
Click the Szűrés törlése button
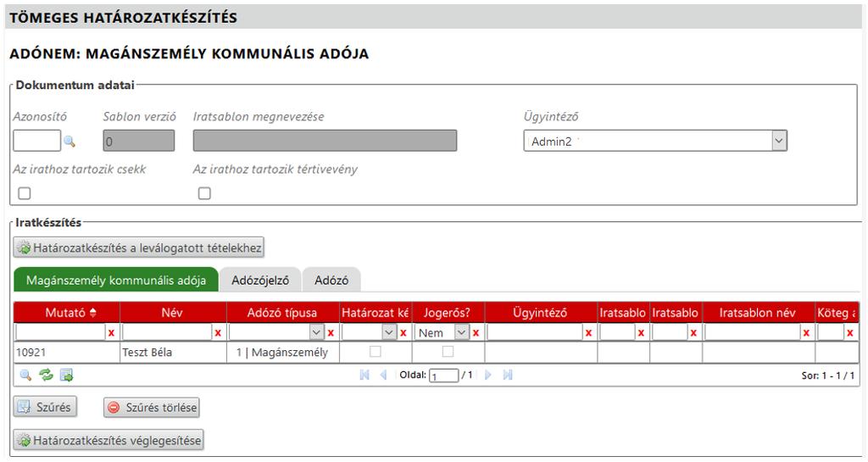click(152, 408)
